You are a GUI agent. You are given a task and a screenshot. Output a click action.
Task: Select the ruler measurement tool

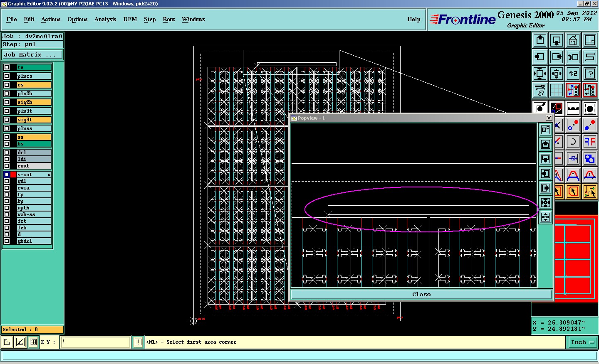573,108
